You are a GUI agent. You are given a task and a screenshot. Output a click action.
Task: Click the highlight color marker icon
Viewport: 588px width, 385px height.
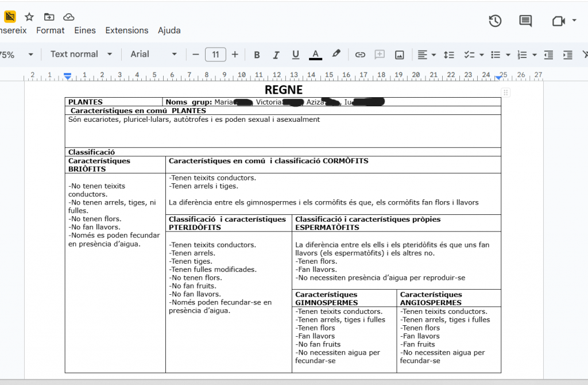336,54
